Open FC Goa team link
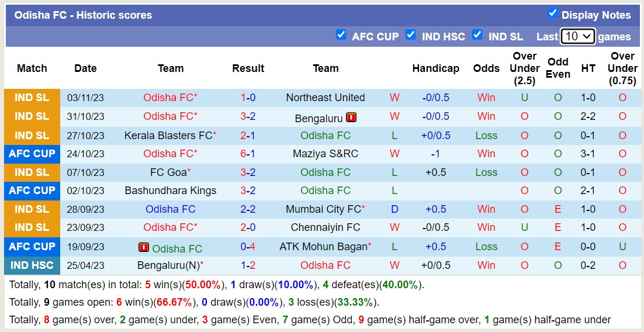 pyautogui.click(x=168, y=172)
